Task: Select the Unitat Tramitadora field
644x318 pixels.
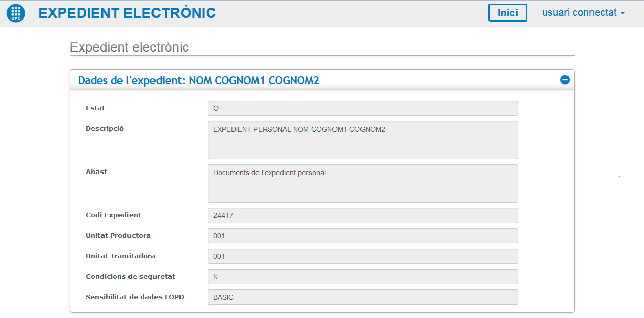Action: coord(362,256)
